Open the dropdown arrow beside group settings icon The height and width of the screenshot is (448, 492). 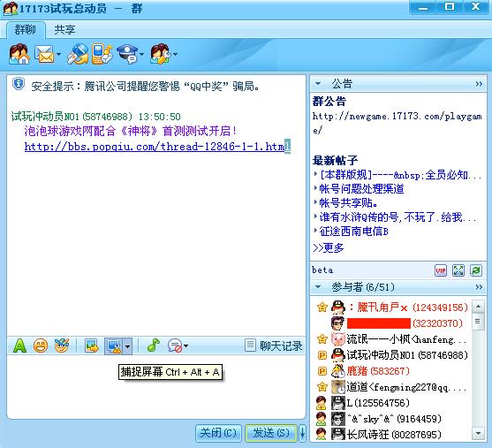click(176, 54)
